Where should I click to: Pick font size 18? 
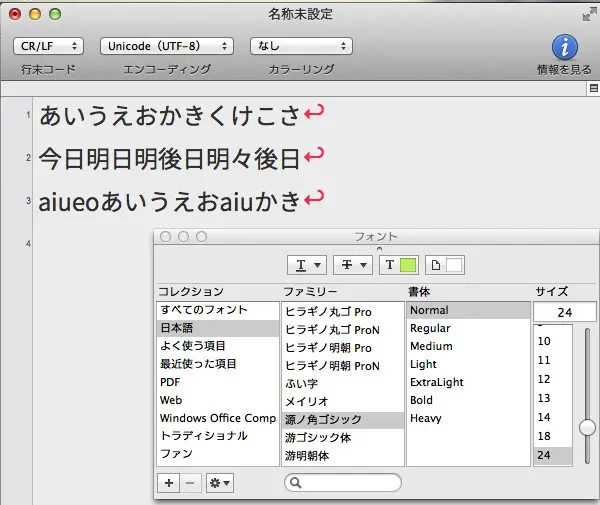click(x=553, y=436)
